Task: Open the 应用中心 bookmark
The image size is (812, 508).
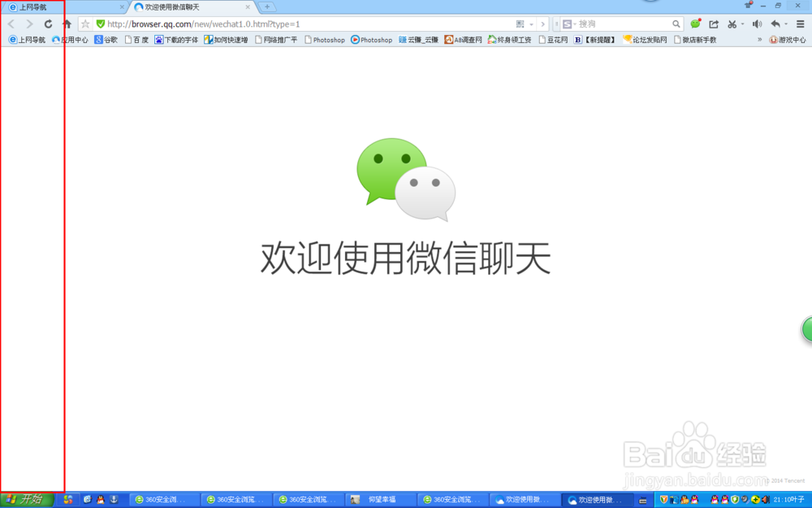Action: pos(70,40)
